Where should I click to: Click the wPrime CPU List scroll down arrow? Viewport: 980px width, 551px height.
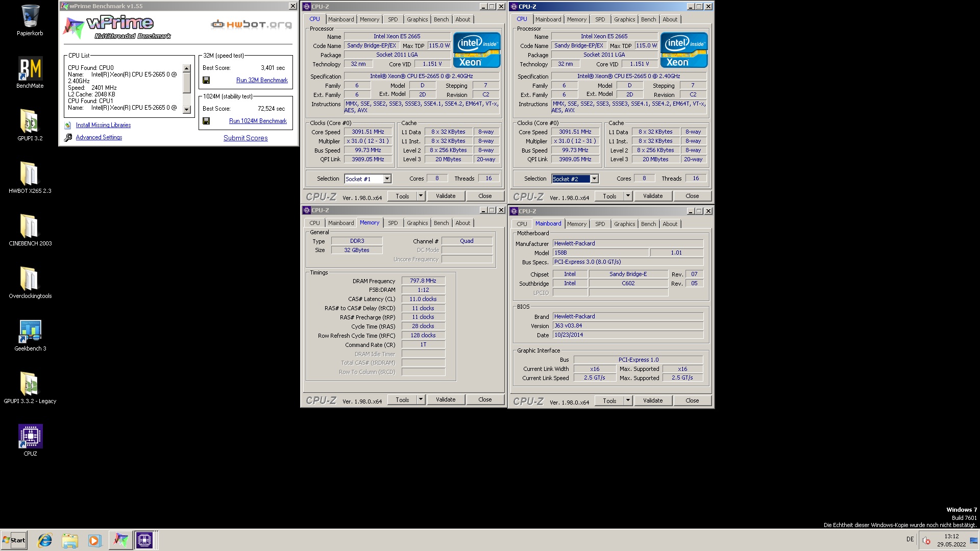click(187, 109)
